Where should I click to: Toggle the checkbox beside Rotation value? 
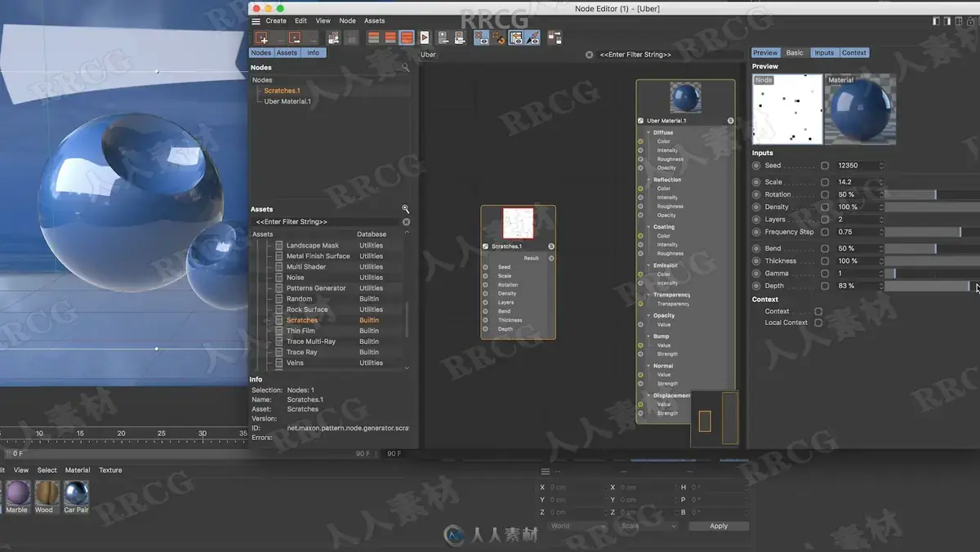pyautogui.click(x=825, y=195)
